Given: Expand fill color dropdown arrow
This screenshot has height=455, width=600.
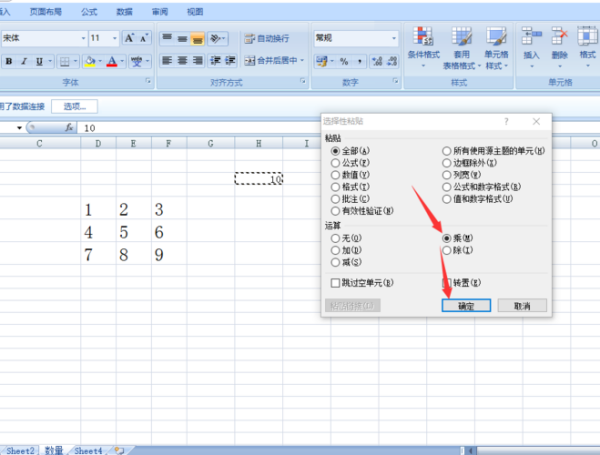Looking at the screenshot, I should click(100, 61).
